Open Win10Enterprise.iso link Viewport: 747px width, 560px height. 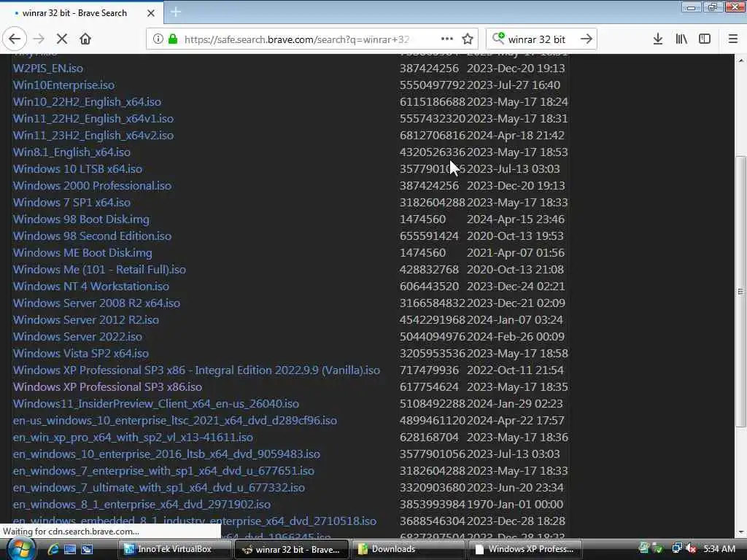64,85
